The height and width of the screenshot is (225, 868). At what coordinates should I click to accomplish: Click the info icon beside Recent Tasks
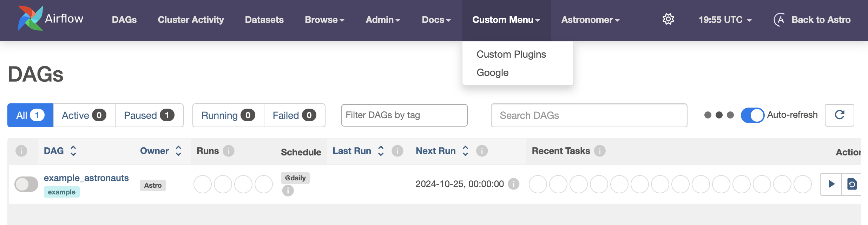600,151
